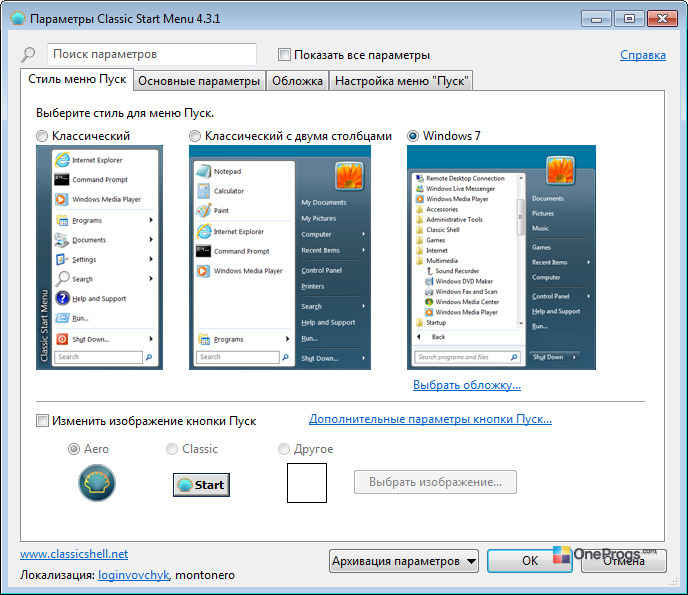Open Дополнительные параметры кнопки Пуск link

coord(430,419)
